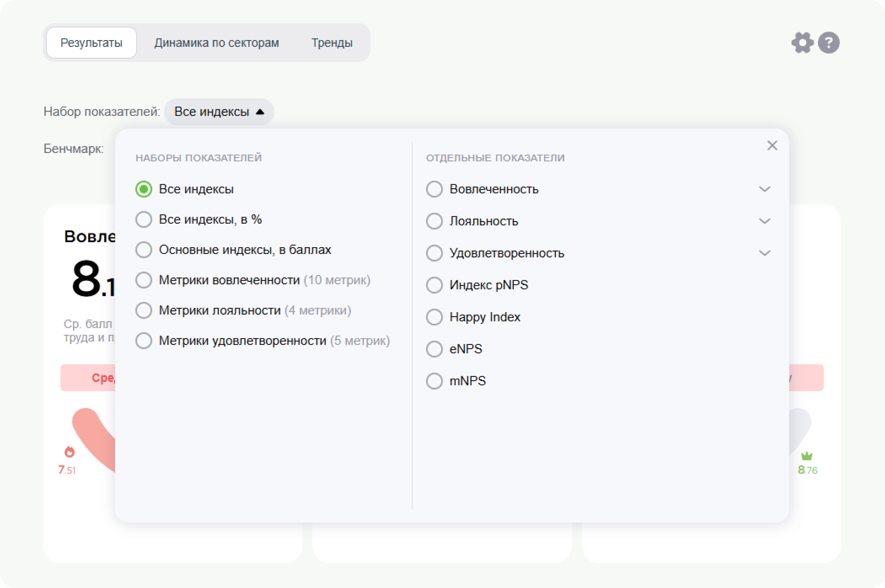Select Метрики удовлетворенности option
The image size is (885, 588).
144,341
